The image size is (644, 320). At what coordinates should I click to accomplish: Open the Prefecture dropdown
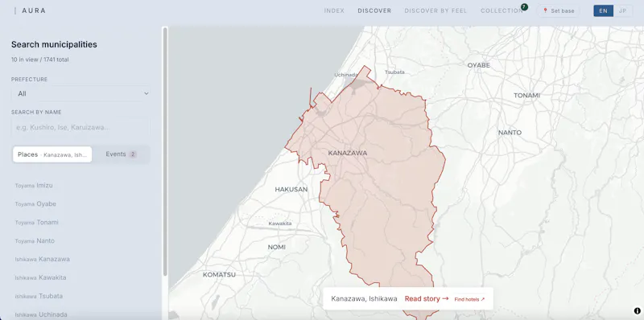tap(80, 93)
